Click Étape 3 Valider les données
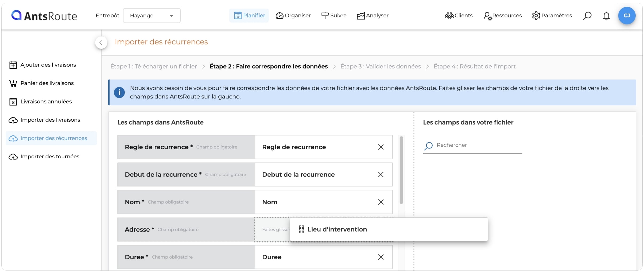The height and width of the screenshot is (272, 644). pos(381,66)
